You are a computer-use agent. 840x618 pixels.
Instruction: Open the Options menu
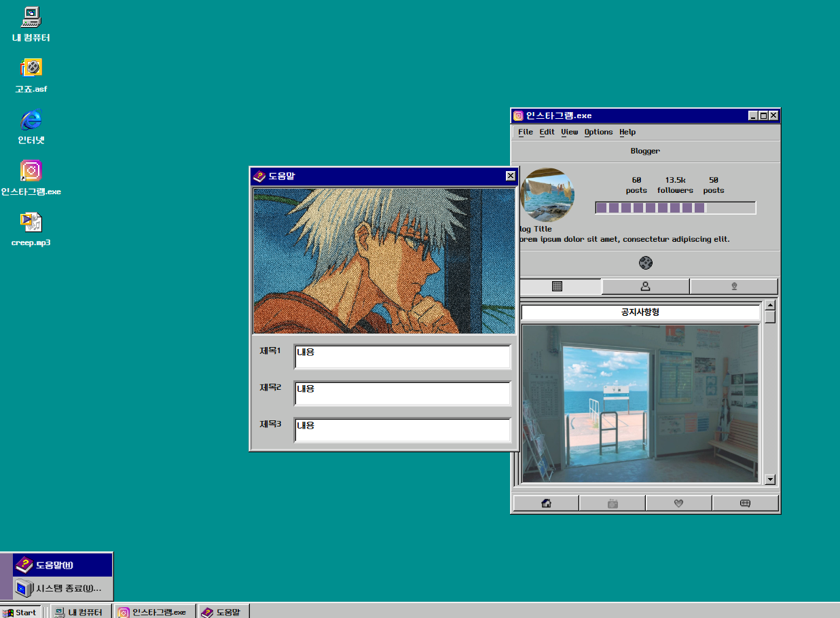point(598,132)
